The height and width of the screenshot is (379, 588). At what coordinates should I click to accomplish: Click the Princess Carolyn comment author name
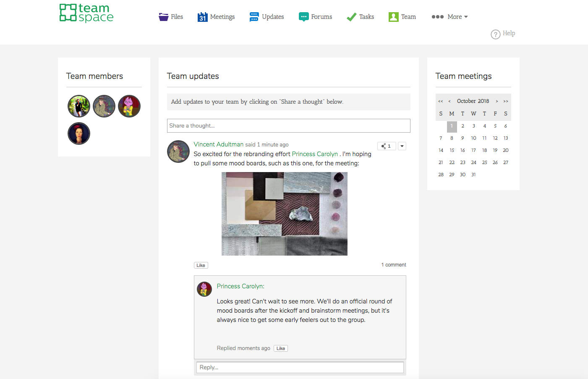(240, 286)
